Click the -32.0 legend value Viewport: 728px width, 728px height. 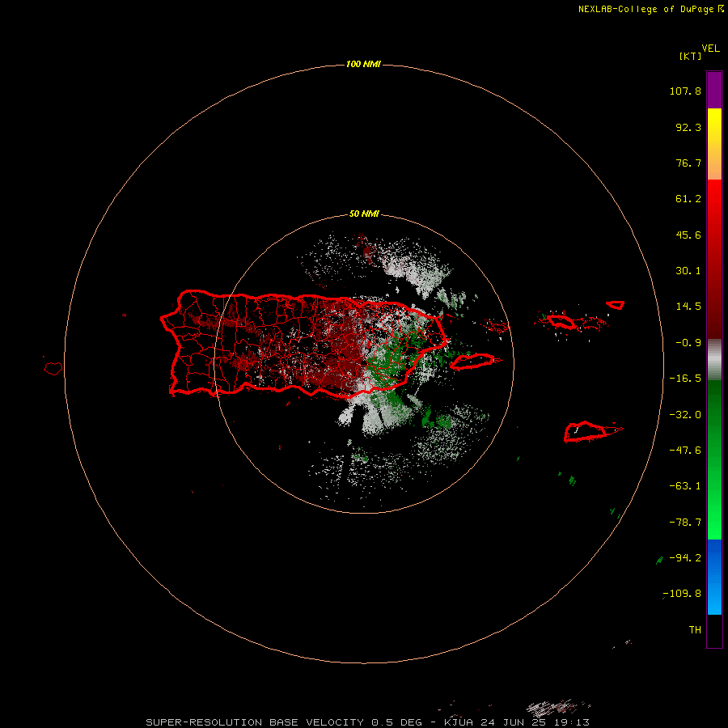coord(685,415)
